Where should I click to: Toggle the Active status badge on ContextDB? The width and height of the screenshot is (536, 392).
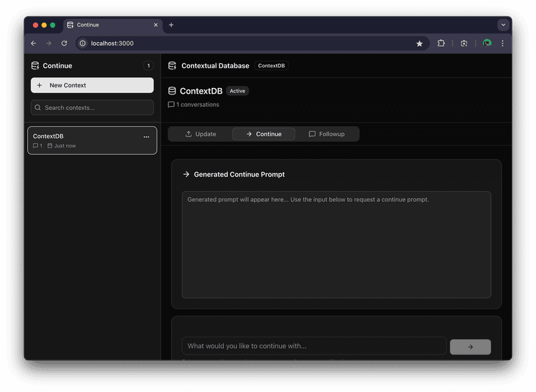(x=238, y=91)
